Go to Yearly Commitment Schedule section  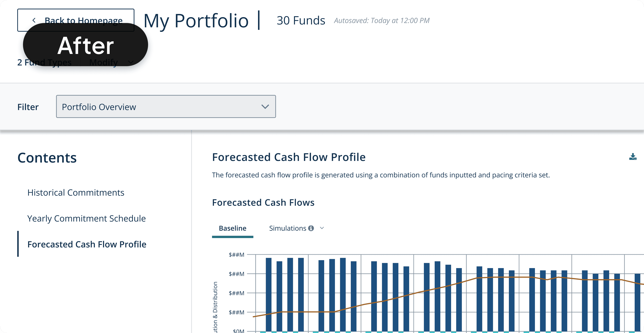(x=86, y=218)
